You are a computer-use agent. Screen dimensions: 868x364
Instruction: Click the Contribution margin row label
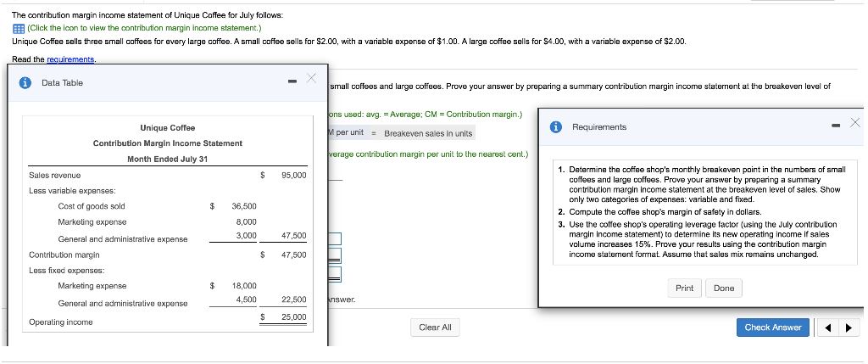[x=64, y=255]
